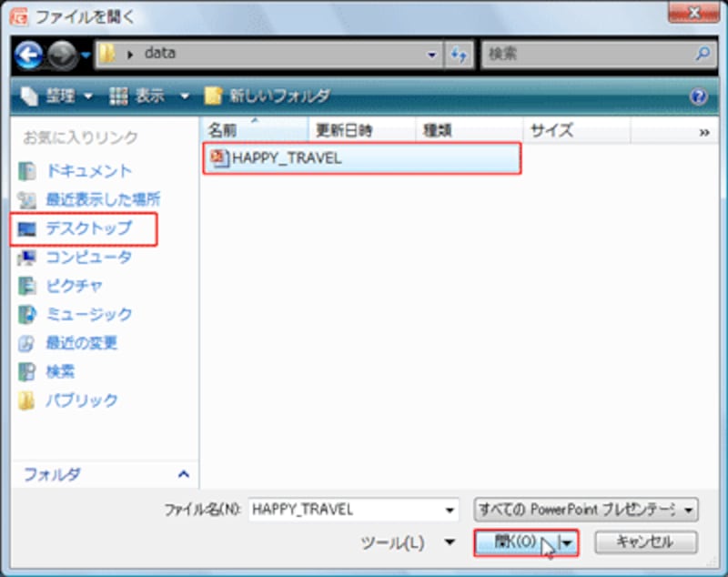
Task: Open the ピクチャ folder link
Action: click(75, 286)
